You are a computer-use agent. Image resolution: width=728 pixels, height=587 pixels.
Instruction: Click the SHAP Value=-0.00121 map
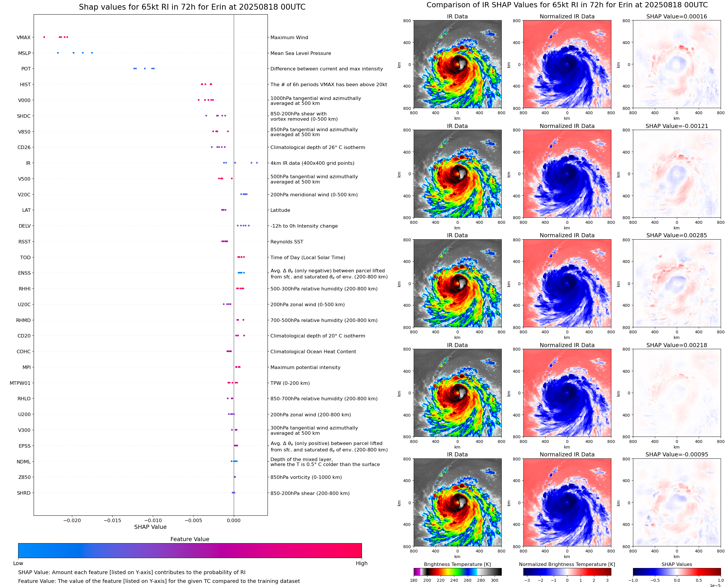(677, 174)
